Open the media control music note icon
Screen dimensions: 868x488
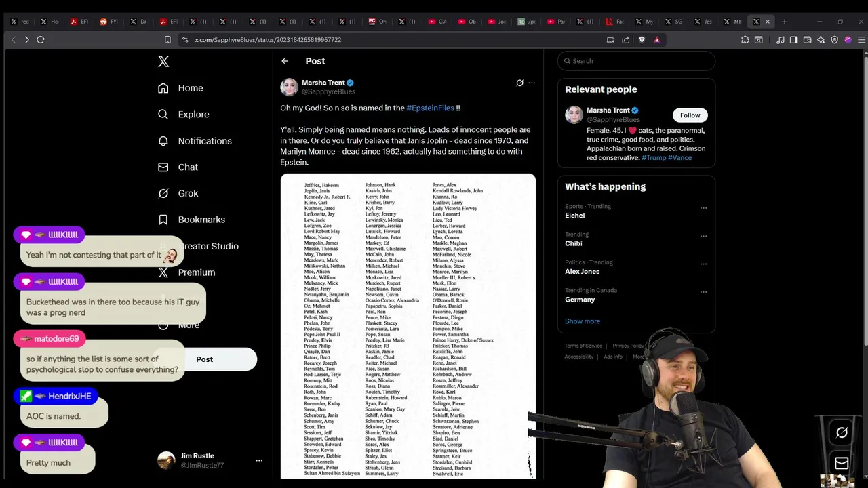pyautogui.click(x=781, y=40)
